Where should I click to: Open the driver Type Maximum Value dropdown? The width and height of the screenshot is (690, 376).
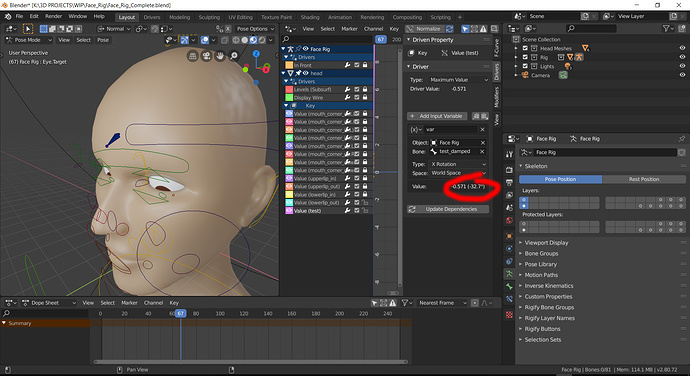tap(459, 80)
